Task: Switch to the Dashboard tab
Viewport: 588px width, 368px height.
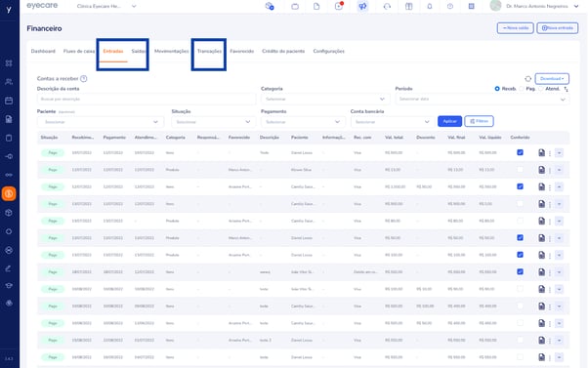Action: click(x=43, y=51)
